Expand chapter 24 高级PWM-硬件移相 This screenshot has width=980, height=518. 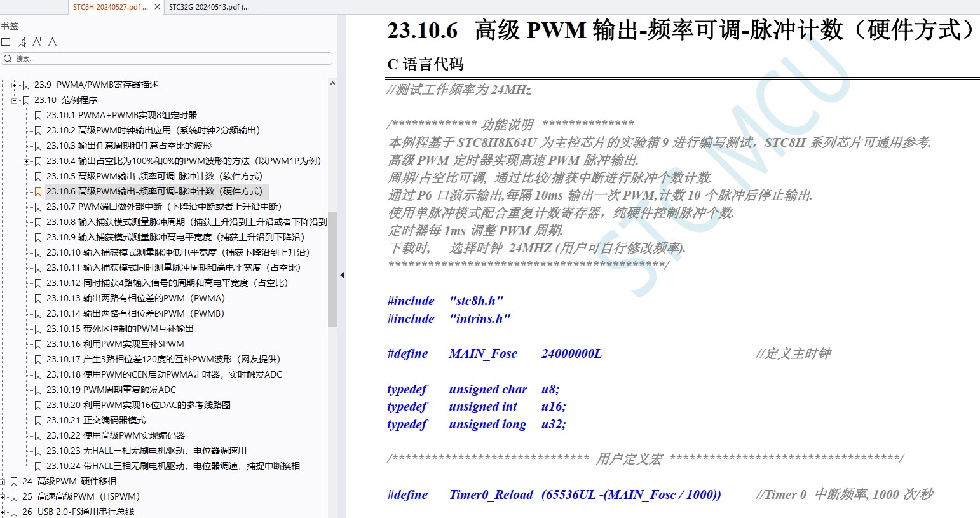click(3, 481)
